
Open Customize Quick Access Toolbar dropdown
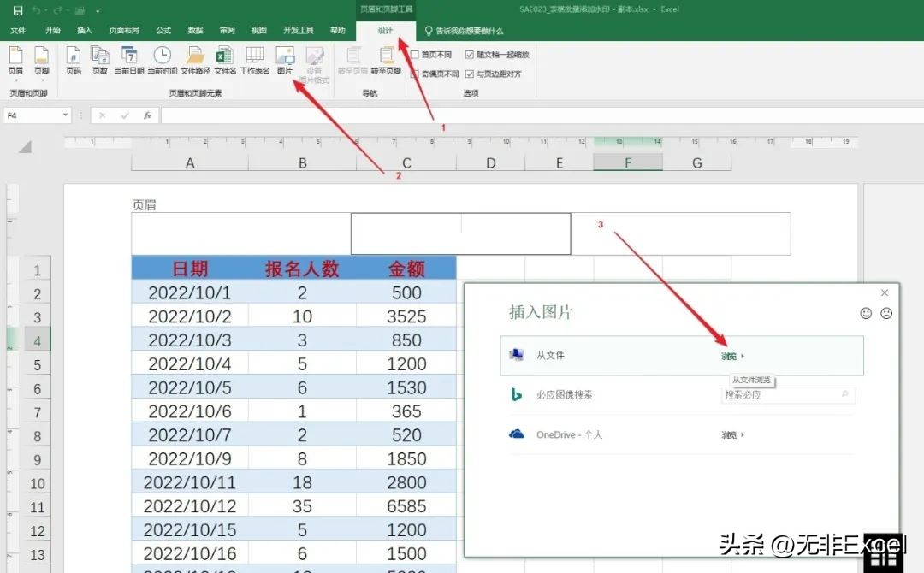98,10
